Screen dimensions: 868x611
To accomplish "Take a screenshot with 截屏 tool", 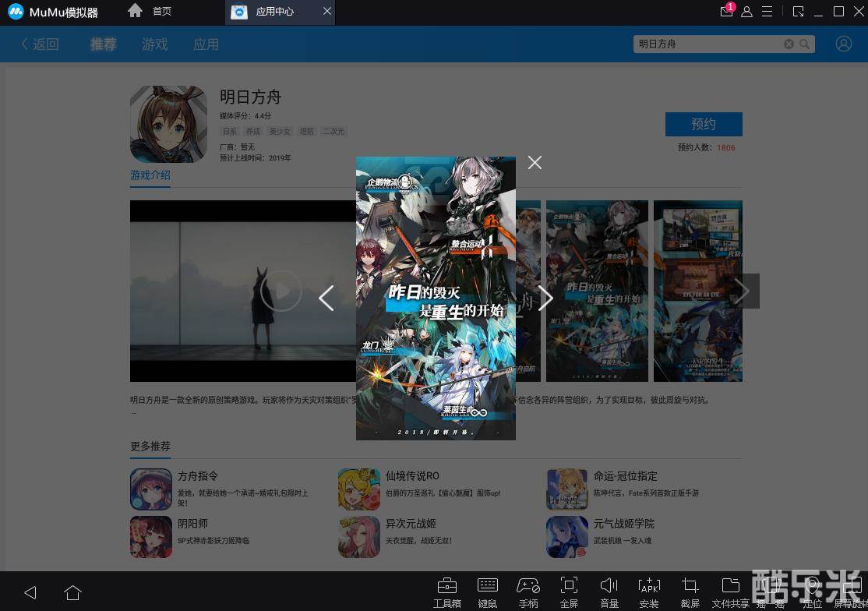I will (x=690, y=592).
